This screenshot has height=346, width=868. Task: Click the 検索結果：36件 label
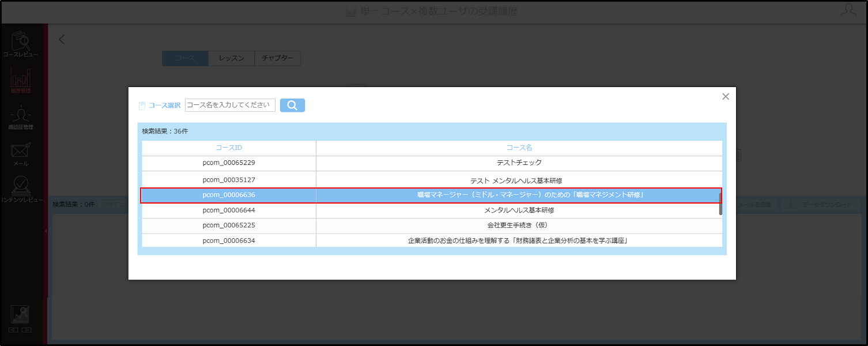pyautogui.click(x=165, y=131)
